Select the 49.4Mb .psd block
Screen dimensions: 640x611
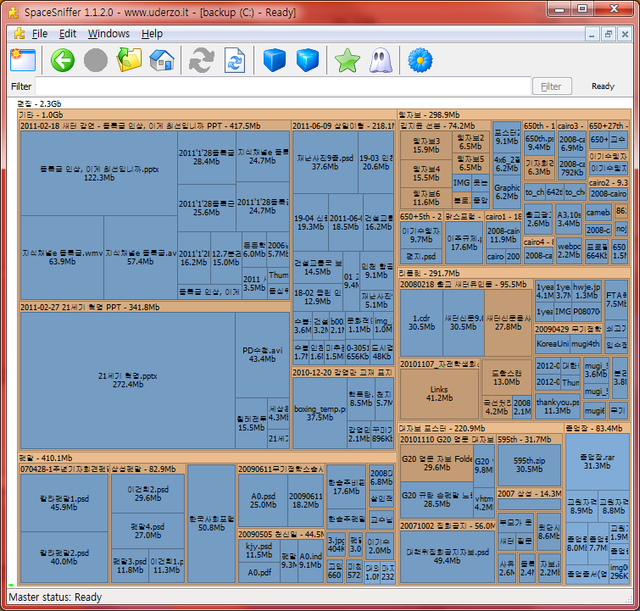tap(447, 557)
